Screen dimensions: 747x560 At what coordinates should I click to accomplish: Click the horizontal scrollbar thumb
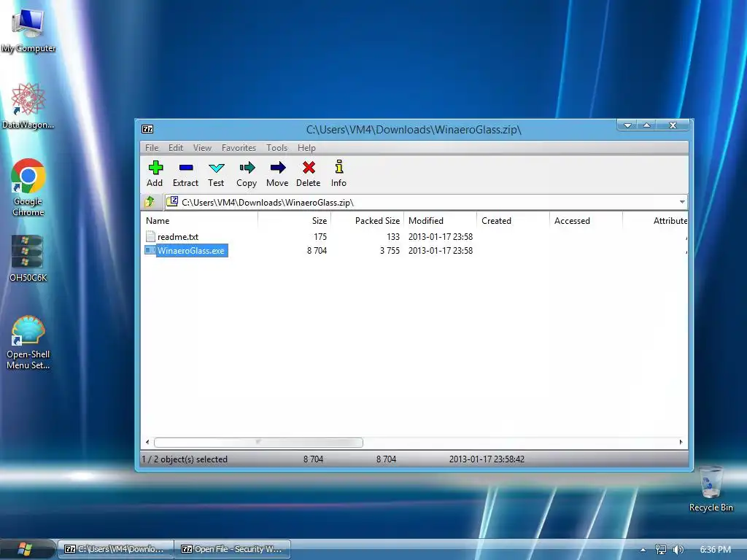(x=259, y=443)
